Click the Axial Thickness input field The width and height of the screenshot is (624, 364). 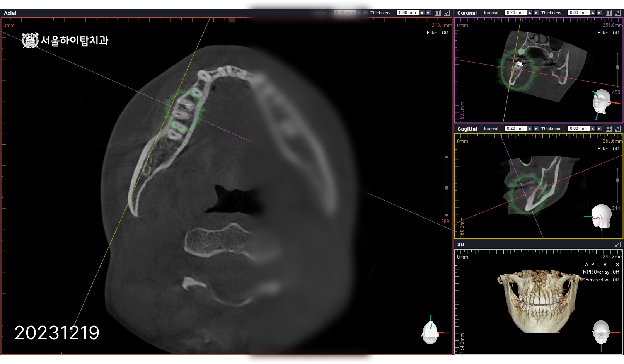pos(407,13)
